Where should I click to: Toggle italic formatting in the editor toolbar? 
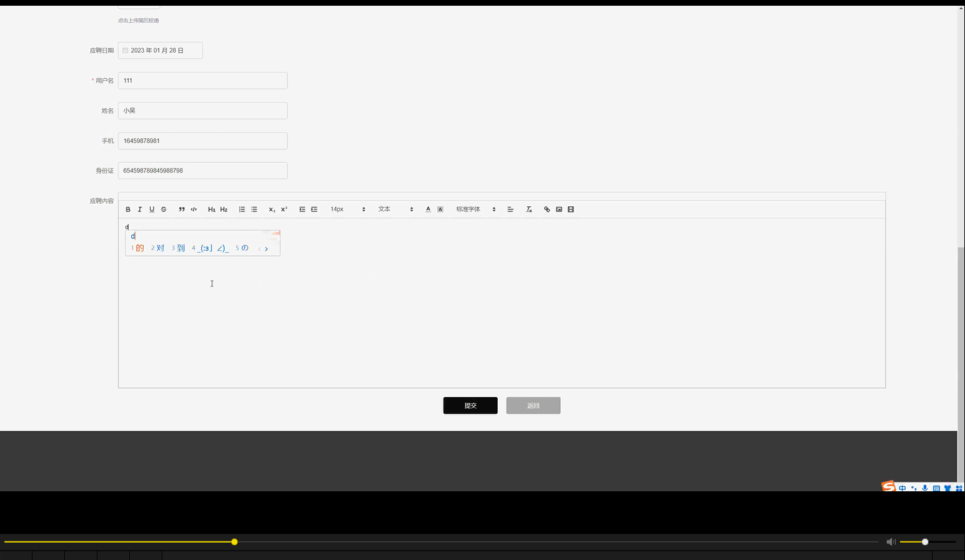pos(139,209)
